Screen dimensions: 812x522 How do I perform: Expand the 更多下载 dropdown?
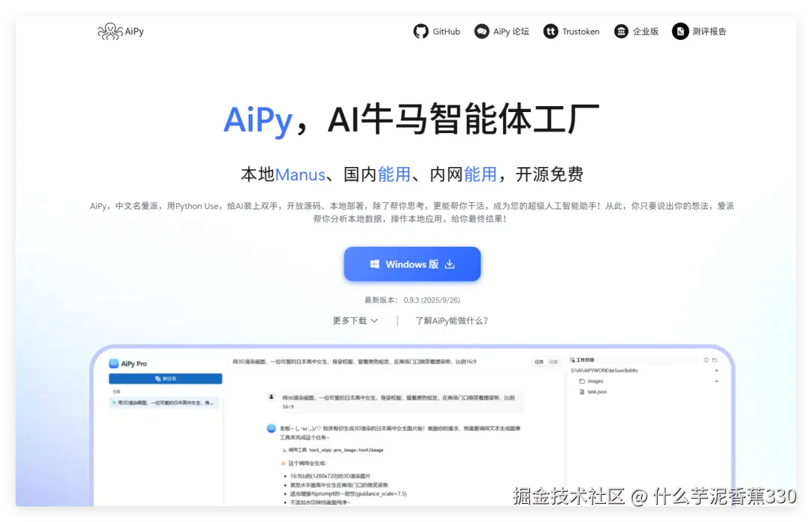click(x=355, y=320)
